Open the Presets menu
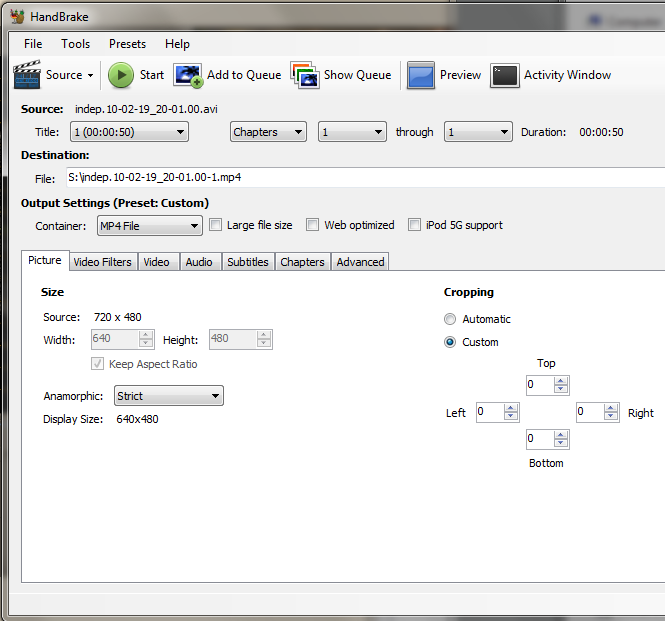 point(127,44)
